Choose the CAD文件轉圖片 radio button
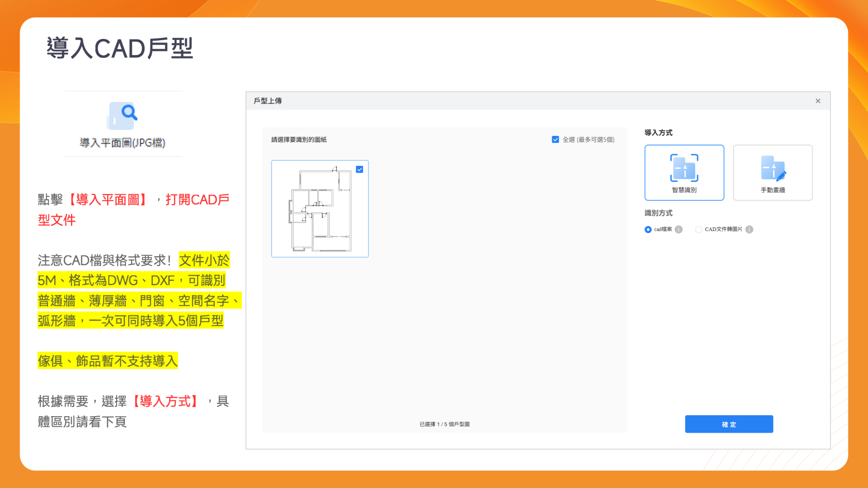The width and height of the screenshot is (868, 488). click(699, 230)
